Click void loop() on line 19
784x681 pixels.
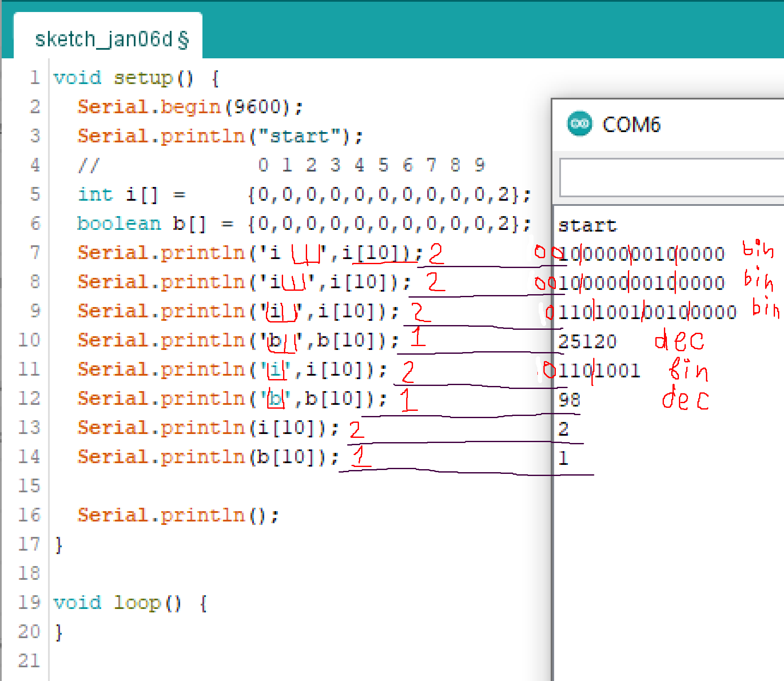(x=130, y=603)
